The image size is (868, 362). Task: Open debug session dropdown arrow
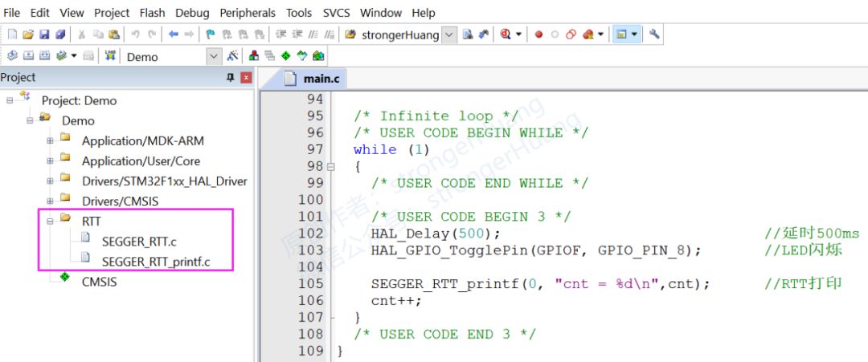(518, 35)
